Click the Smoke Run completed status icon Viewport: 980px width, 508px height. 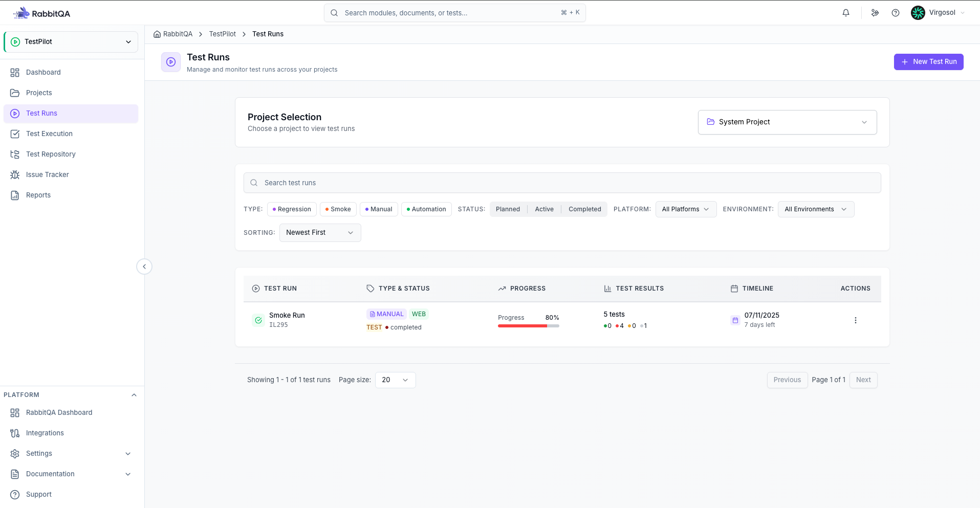258,320
